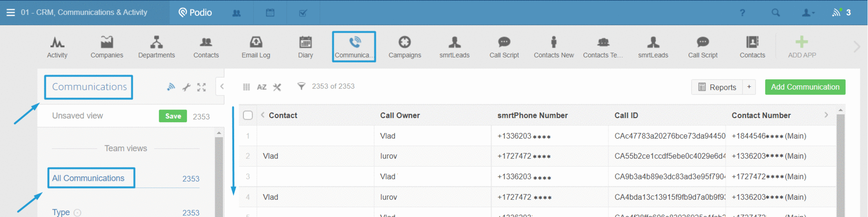Click the filter funnel icon
This screenshot has width=868, height=217.
point(301,86)
